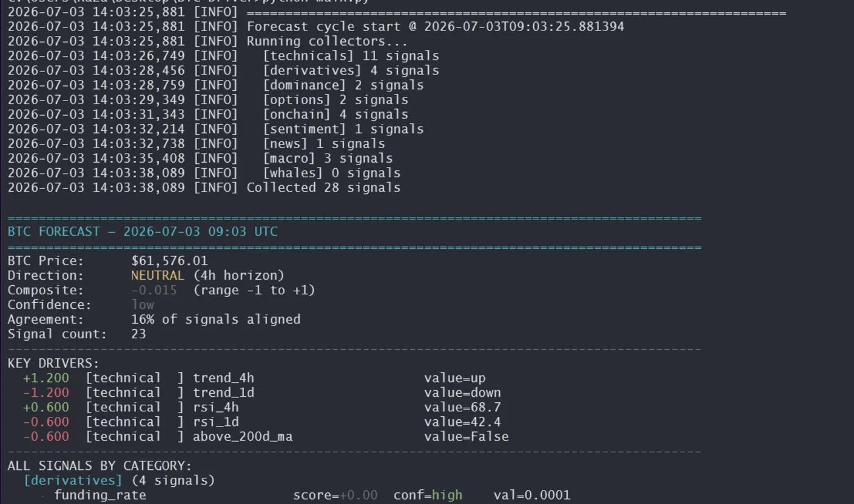Click the BTC FORECAST header line
Viewport: 854px width, 504px height.
[x=143, y=232]
